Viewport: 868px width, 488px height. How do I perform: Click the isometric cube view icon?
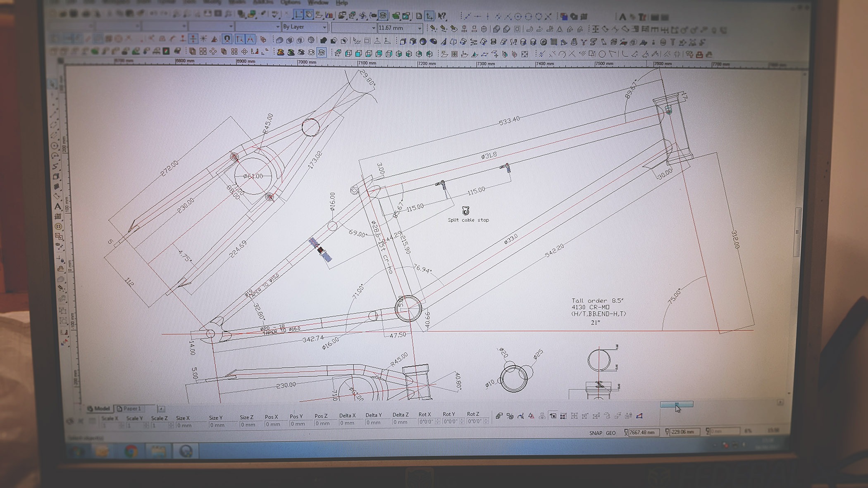point(398,54)
